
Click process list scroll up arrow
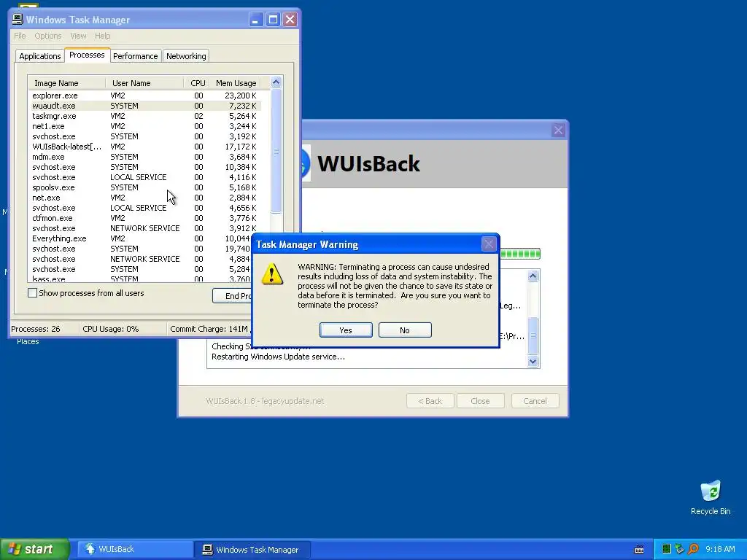click(276, 82)
